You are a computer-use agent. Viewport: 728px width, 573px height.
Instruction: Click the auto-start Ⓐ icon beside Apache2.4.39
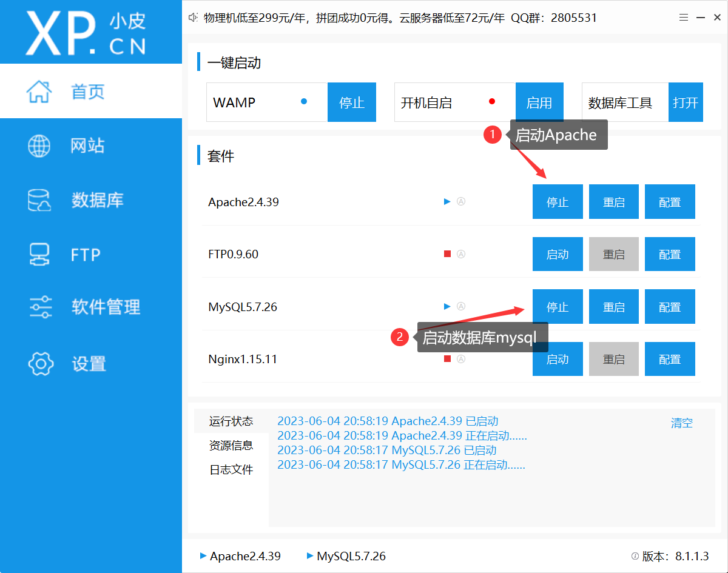[x=460, y=202]
